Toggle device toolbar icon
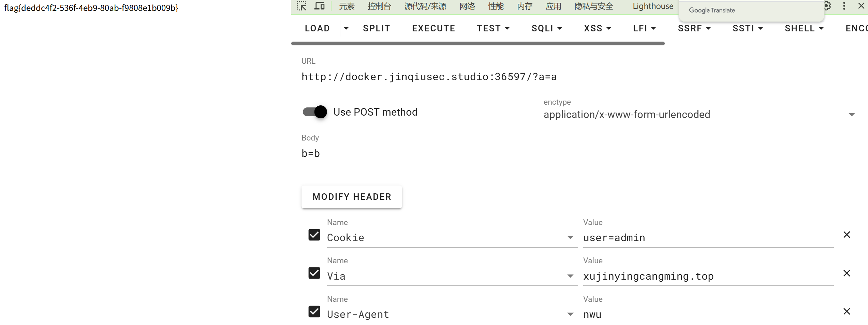The width and height of the screenshot is (868, 325). [x=320, y=6]
